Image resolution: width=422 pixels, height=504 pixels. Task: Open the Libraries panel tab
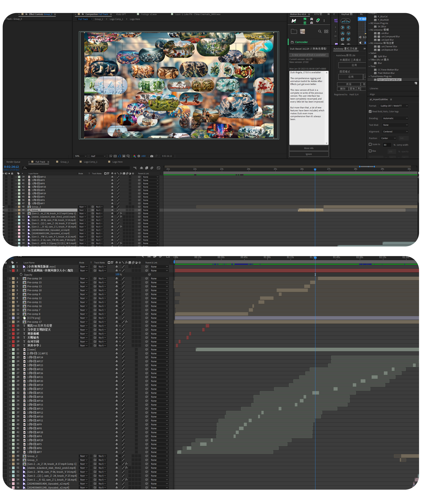coord(374,89)
